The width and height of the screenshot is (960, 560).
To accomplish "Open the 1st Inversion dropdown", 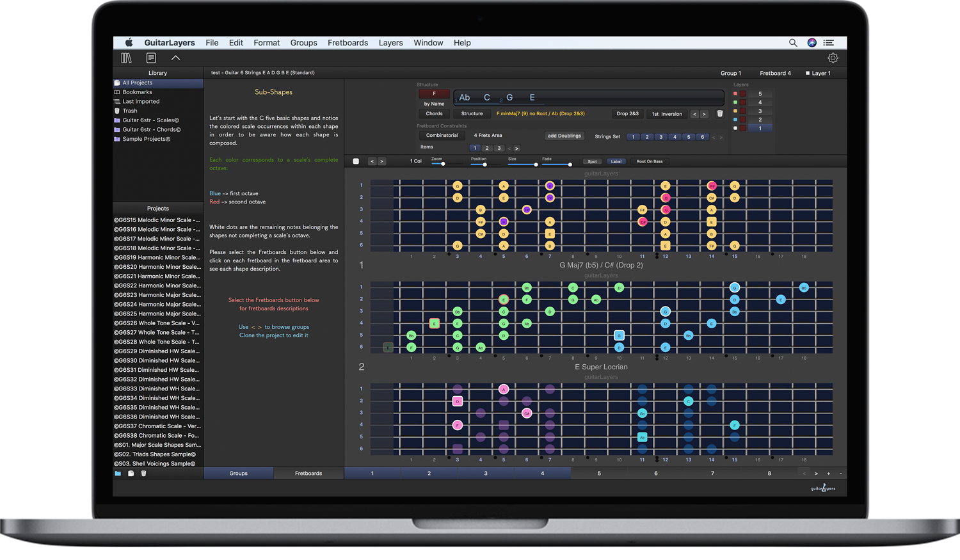I will pyautogui.click(x=666, y=114).
